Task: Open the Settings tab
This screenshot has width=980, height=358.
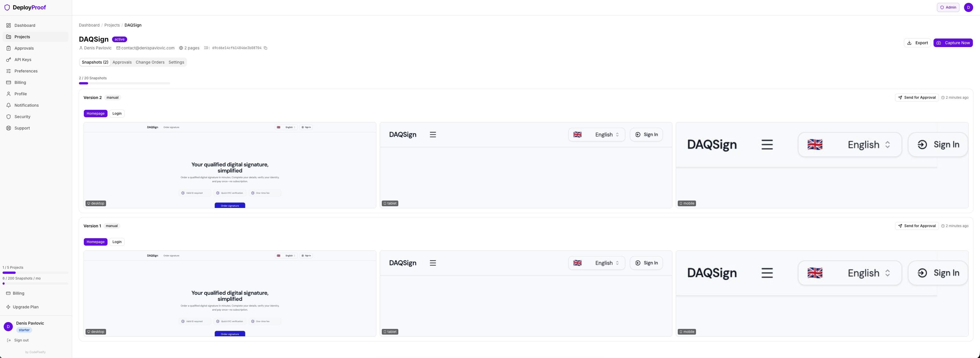Action: pos(176,62)
